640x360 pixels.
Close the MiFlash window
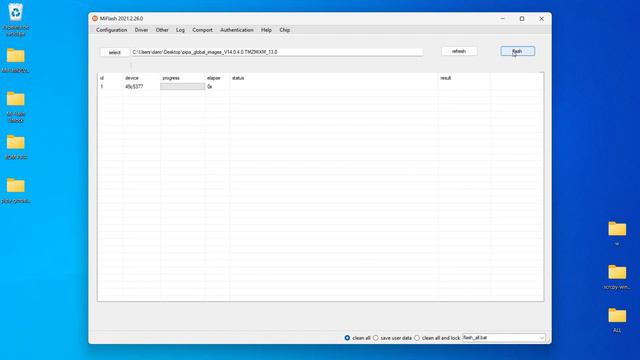coord(542,18)
